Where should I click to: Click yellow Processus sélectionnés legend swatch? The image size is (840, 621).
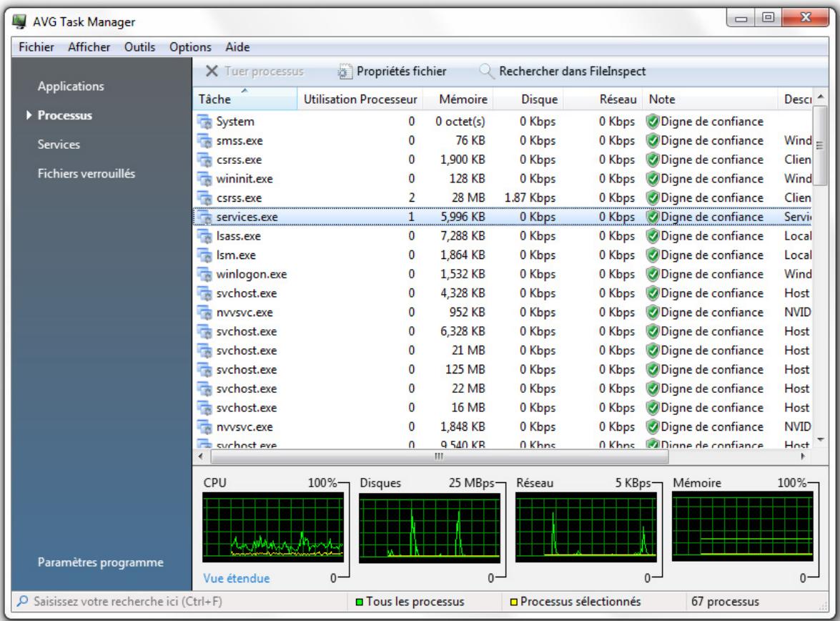click(513, 602)
